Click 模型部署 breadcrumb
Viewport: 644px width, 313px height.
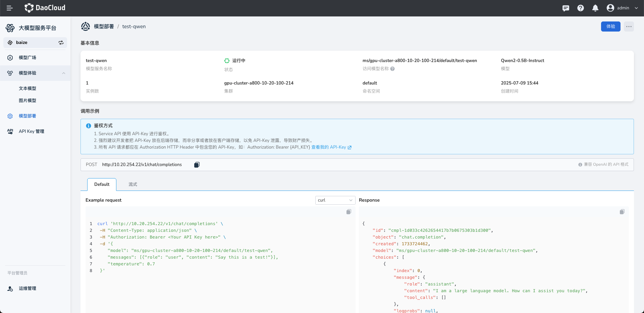(x=104, y=27)
